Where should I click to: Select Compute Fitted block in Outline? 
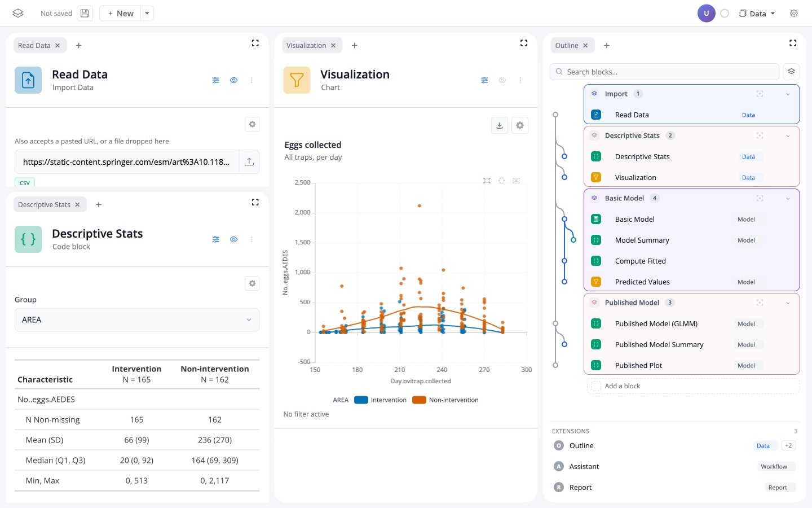[x=691, y=261]
